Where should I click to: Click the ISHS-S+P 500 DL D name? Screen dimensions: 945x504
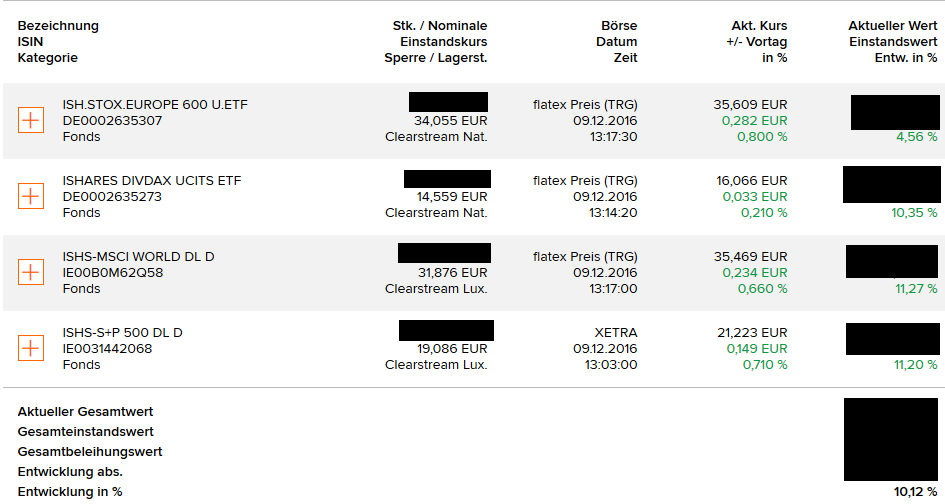pyautogui.click(x=122, y=333)
